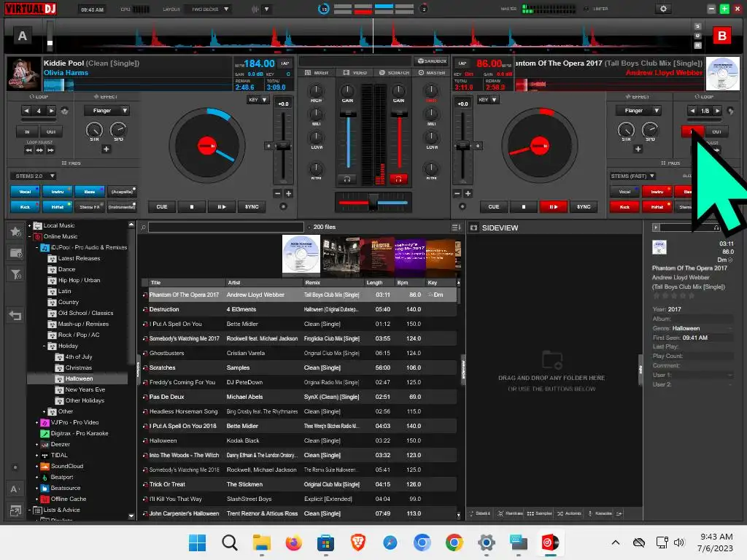Viewport: 747px width, 560px height.
Task: Open deck B KEY dropdown
Action: (x=488, y=99)
